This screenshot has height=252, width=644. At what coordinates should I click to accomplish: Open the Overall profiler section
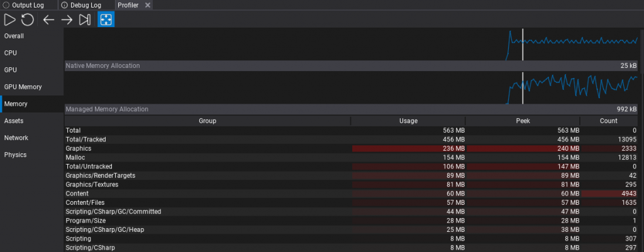[x=14, y=36]
